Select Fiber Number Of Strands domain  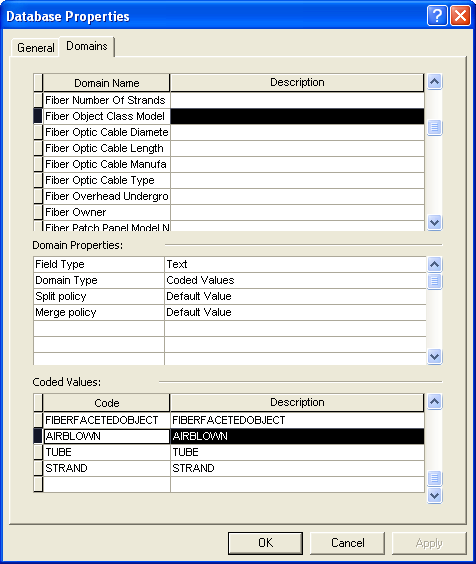click(x=106, y=100)
